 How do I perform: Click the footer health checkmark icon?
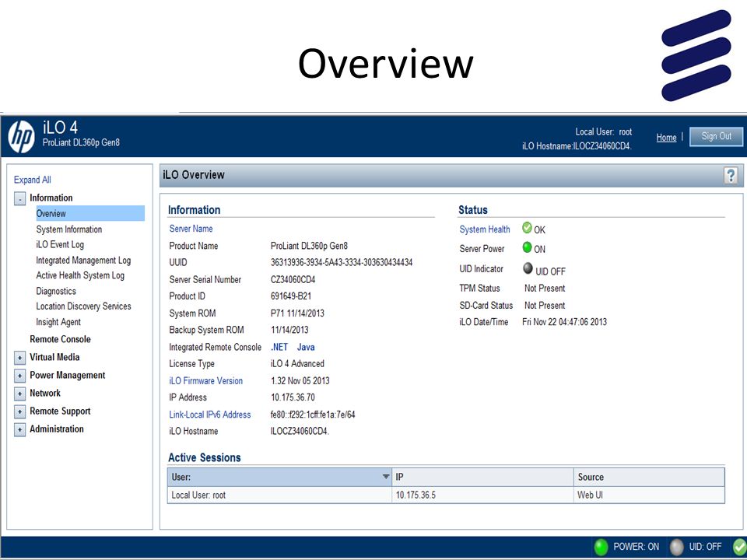click(740, 547)
